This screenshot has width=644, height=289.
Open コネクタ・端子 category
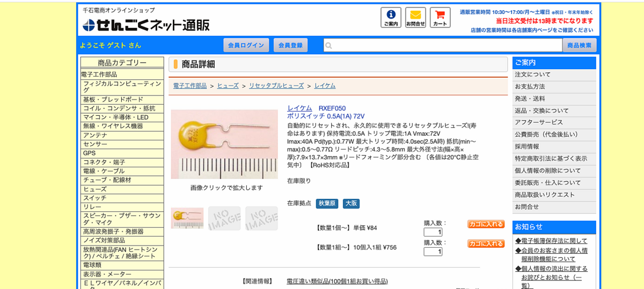coord(122,162)
